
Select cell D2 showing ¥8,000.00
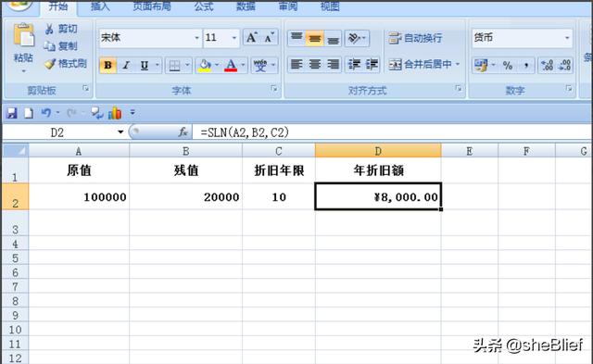[x=378, y=196]
